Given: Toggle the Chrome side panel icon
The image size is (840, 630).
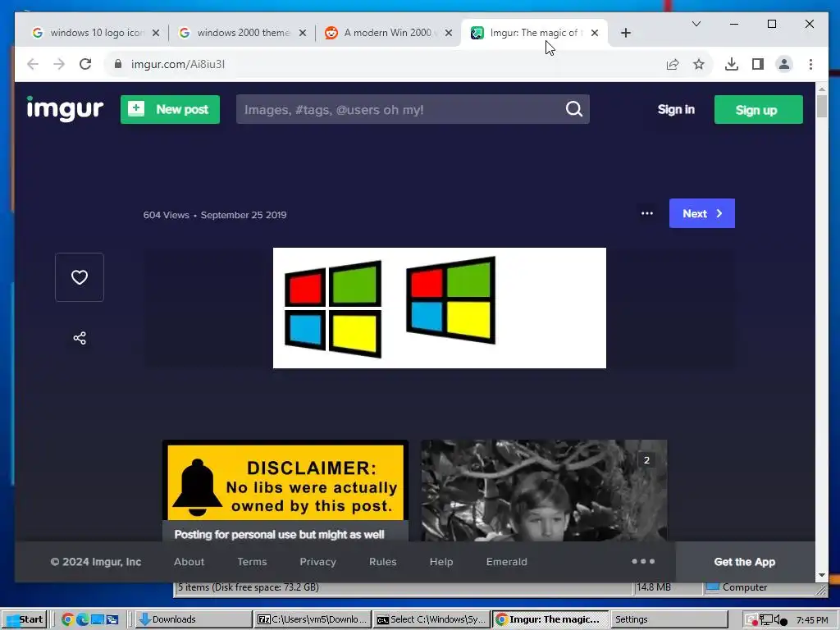Looking at the screenshot, I should [757, 64].
